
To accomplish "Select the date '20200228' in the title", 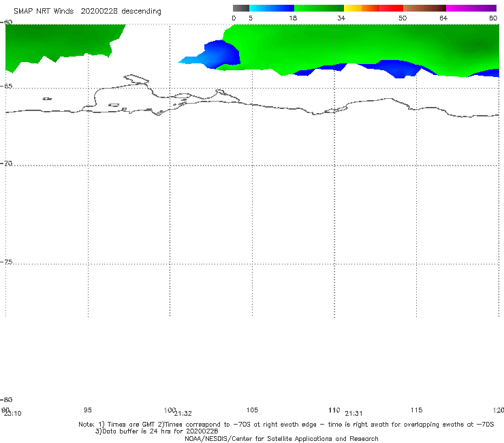I will pyautogui.click(x=99, y=11).
